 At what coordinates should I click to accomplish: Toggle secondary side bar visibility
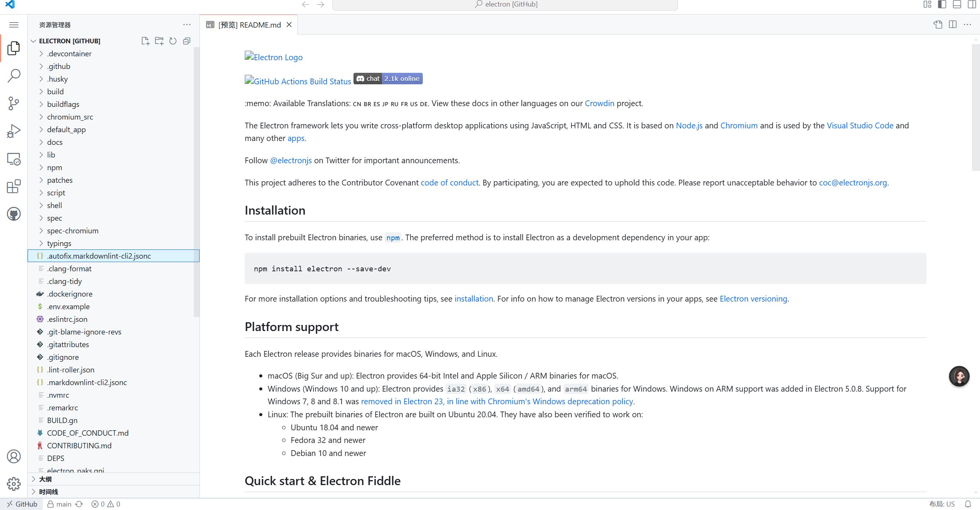click(x=972, y=5)
